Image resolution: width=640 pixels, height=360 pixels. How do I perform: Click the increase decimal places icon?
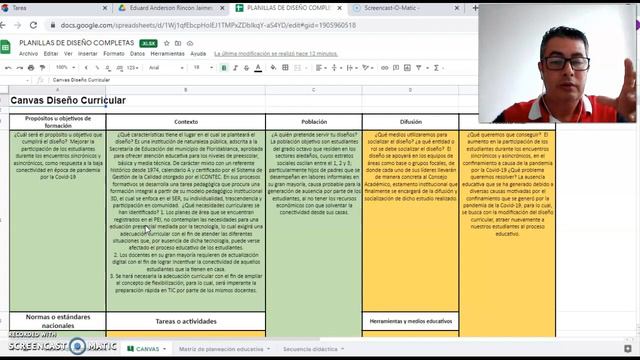pyautogui.click(x=119, y=68)
